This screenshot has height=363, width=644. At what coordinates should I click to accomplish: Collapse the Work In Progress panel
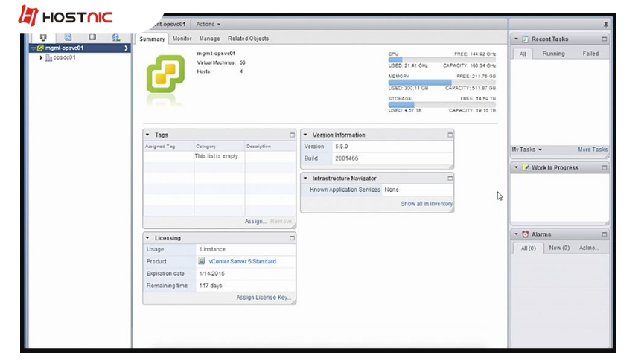[516, 167]
